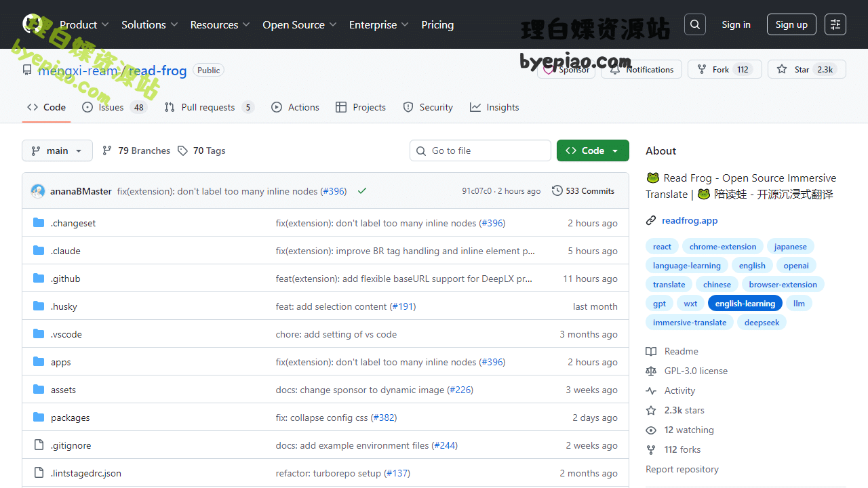868x488 pixels.
Task: Click the forks icon in About
Action: (x=651, y=449)
